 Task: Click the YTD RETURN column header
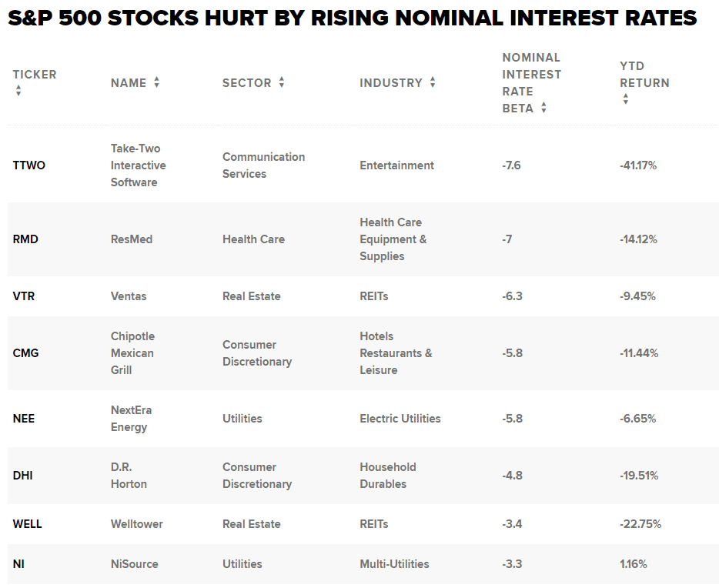[x=644, y=75]
